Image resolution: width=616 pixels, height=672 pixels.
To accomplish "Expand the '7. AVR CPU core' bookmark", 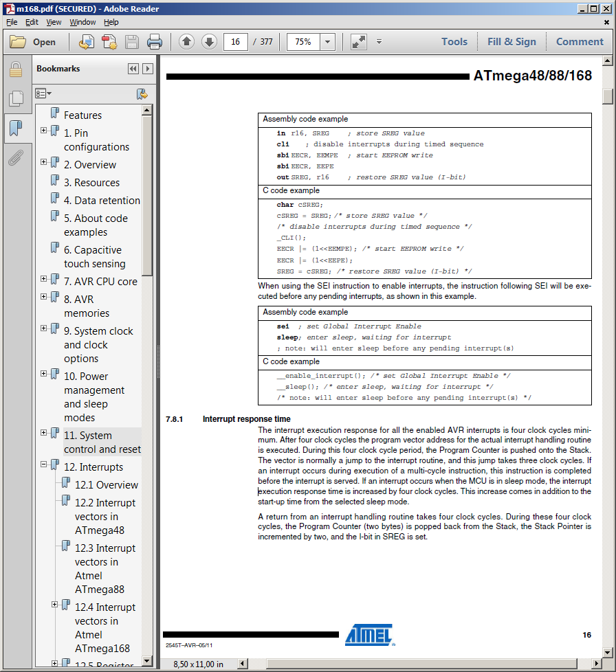I will click(44, 278).
